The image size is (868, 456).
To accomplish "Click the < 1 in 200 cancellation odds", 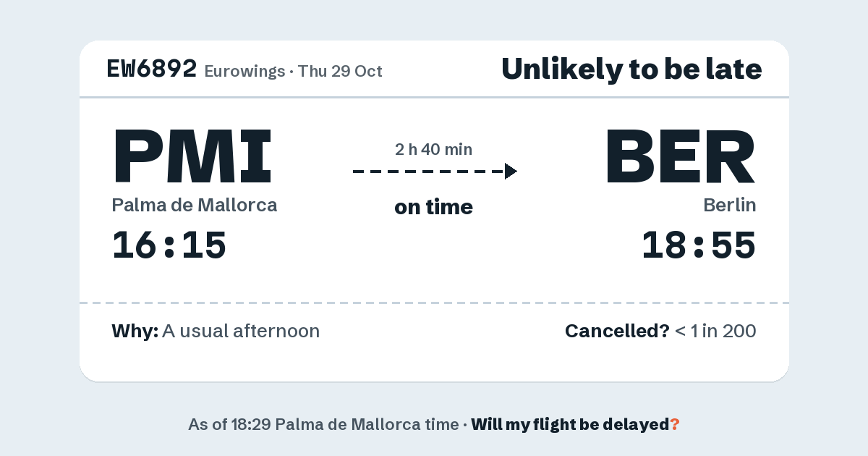I will point(715,332).
